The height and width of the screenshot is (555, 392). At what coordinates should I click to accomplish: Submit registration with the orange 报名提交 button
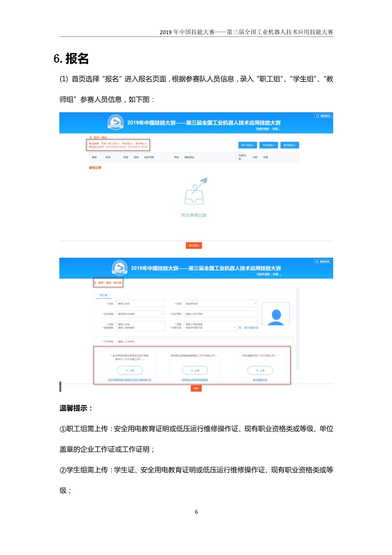pos(193,245)
